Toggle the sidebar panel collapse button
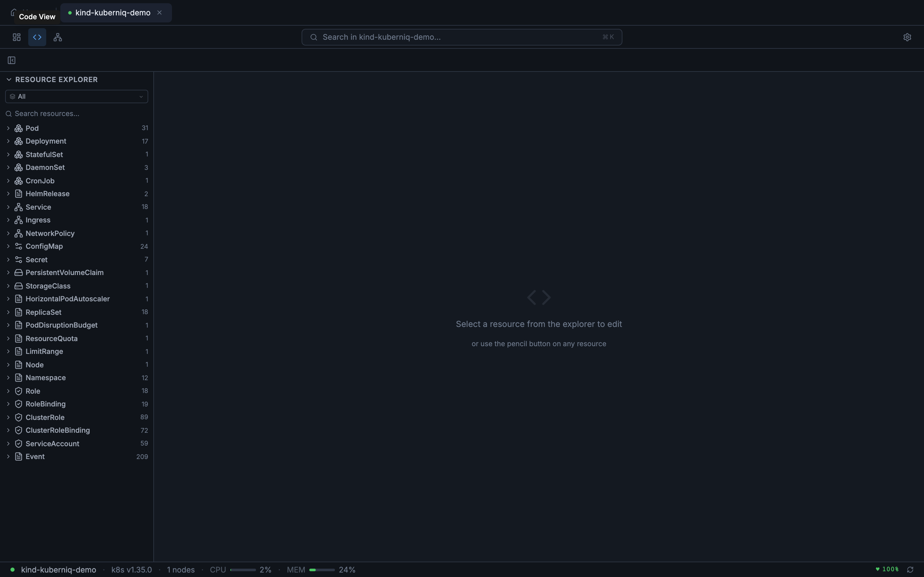The width and height of the screenshot is (924, 577). point(12,60)
